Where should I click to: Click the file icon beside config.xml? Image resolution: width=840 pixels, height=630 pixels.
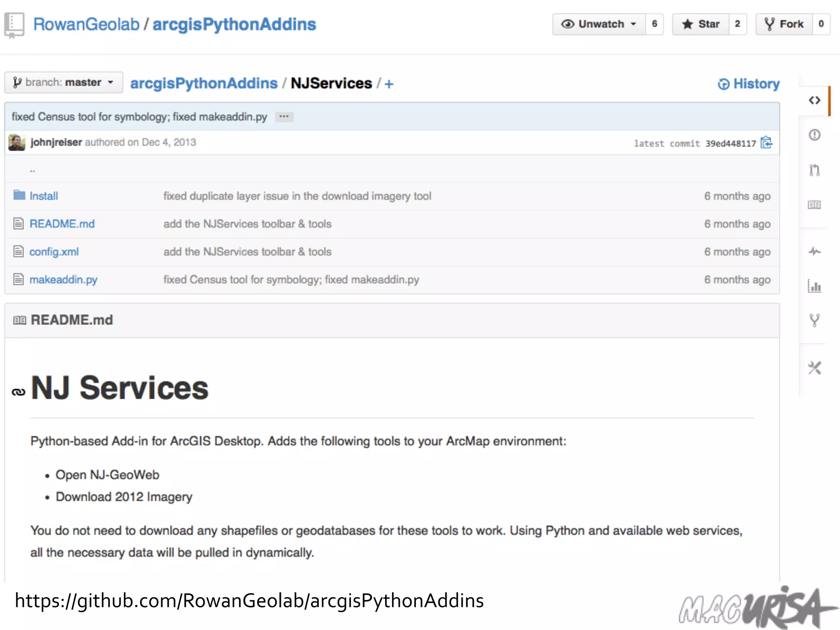(x=18, y=251)
